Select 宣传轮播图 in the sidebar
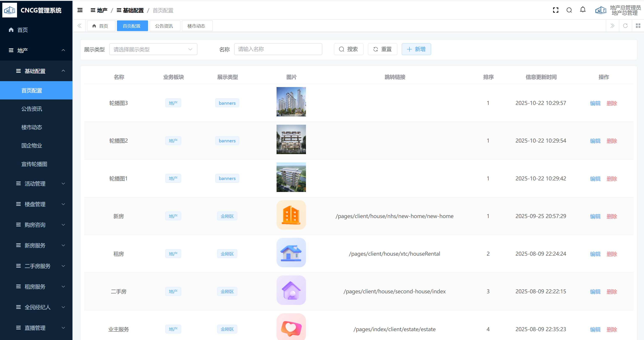 [x=34, y=164]
